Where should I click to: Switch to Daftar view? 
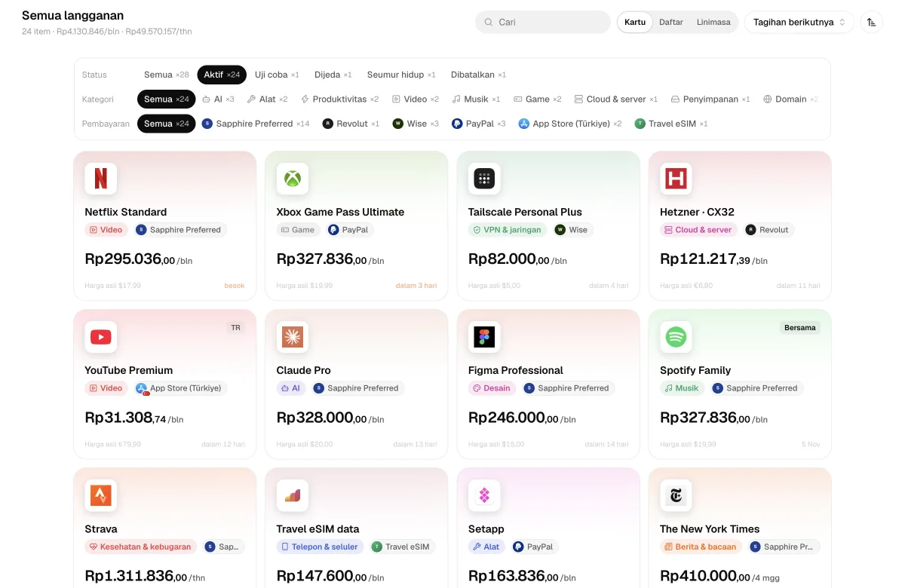point(671,23)
